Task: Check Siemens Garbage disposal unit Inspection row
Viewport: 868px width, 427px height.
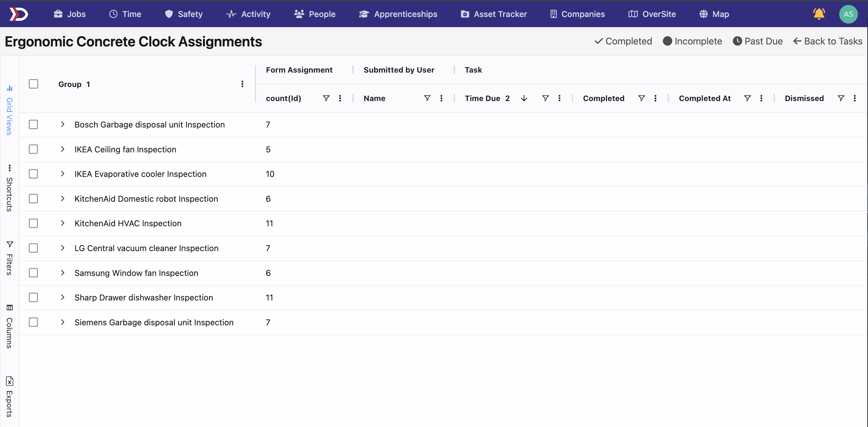Action: 33,322
